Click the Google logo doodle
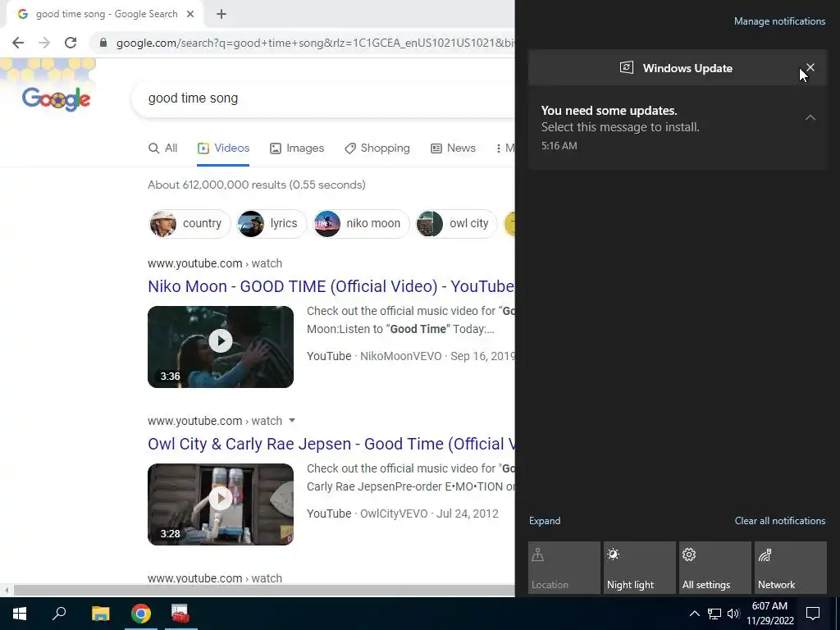Screen dimensions: 840x630 coord(57,99)
